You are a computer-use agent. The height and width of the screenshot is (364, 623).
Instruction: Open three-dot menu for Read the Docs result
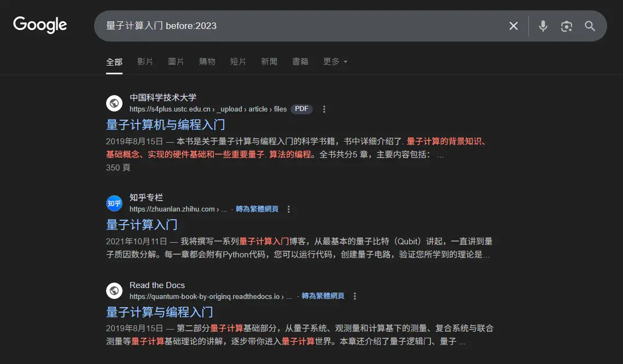tap(355, 296)
